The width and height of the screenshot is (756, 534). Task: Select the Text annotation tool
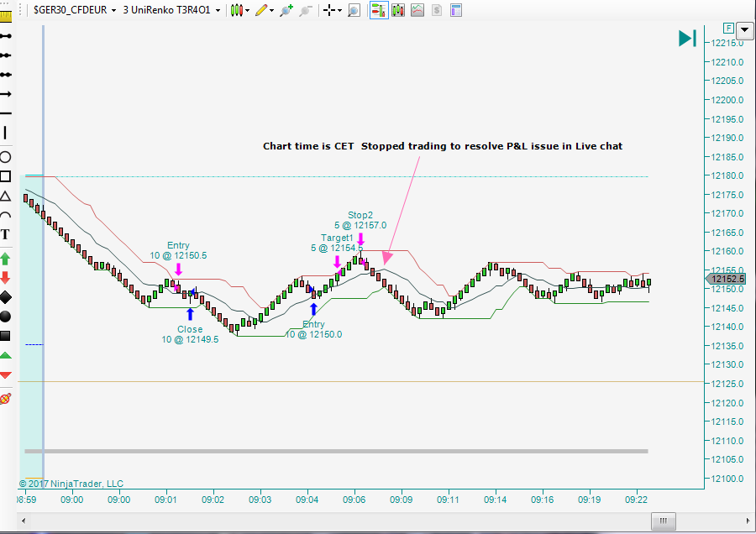point(5,235)
